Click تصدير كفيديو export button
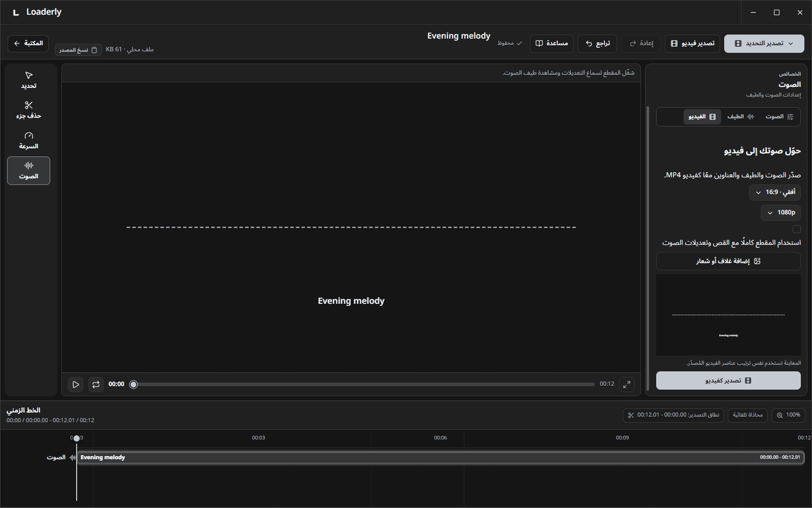The width and height of the screenshot is (812, 508). point(728,380)
